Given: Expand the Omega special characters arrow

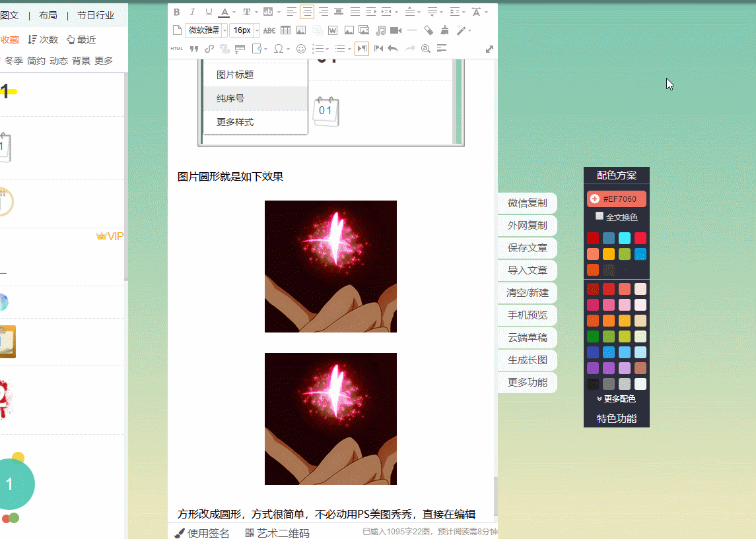Looking at the screenshot, I should click(289, 49).
